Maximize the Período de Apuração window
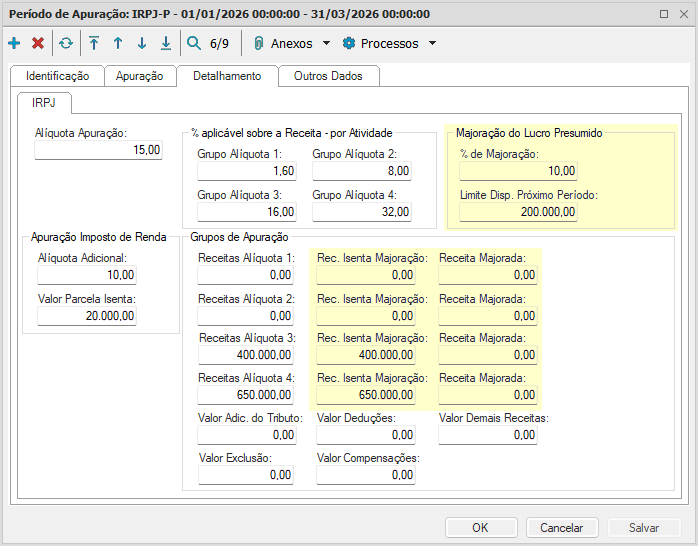The height and width of the screenshot is (546, 698). click(x=664, y=14)
